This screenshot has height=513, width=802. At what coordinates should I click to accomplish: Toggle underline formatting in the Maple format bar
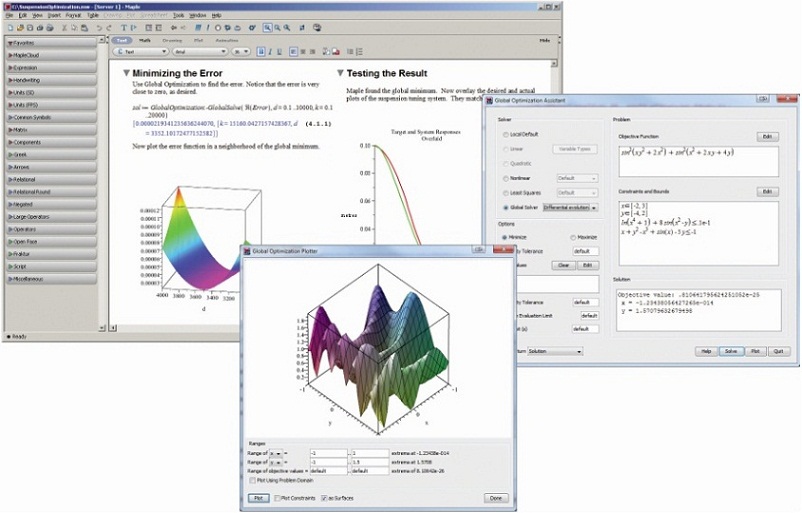(x=279, y=51)
